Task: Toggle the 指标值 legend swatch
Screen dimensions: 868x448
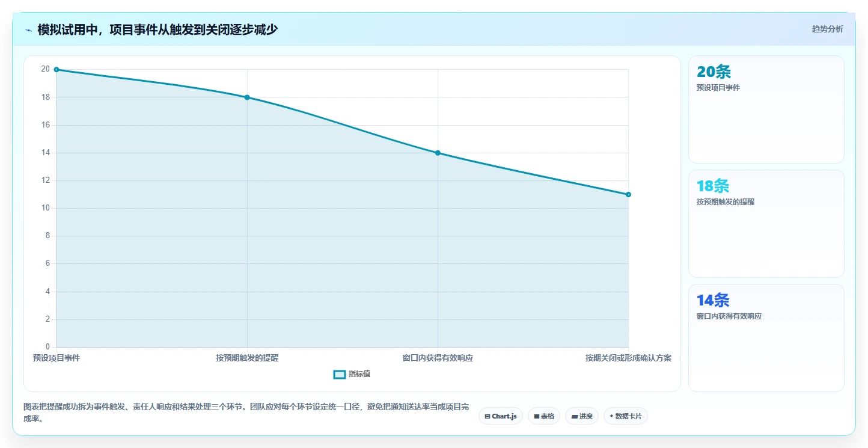Action: (x=340, y=375)
